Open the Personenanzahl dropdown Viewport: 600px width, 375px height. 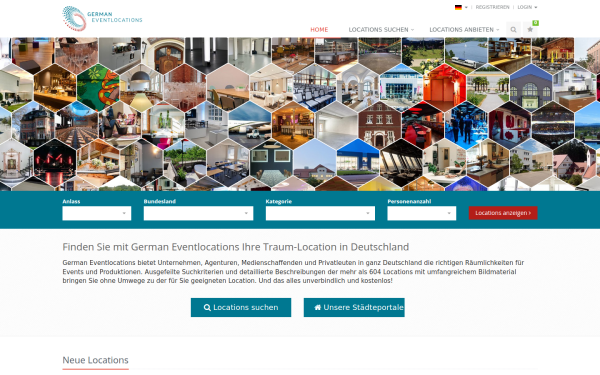coord(421,213)
